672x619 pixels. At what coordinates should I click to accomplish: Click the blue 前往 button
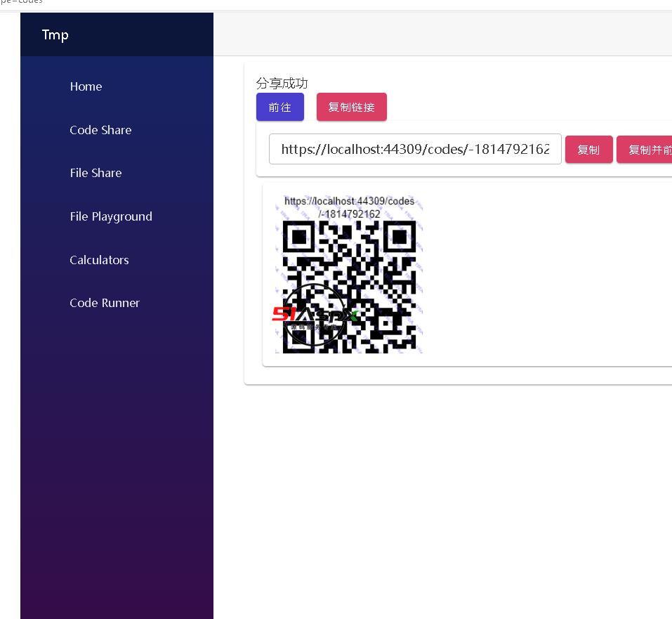coord(280,107)
